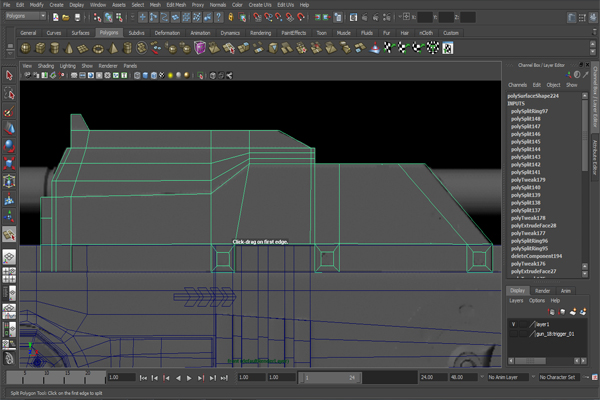Select polyExtrudeFace28 input node
600x400 pixels.
point(533,225)
